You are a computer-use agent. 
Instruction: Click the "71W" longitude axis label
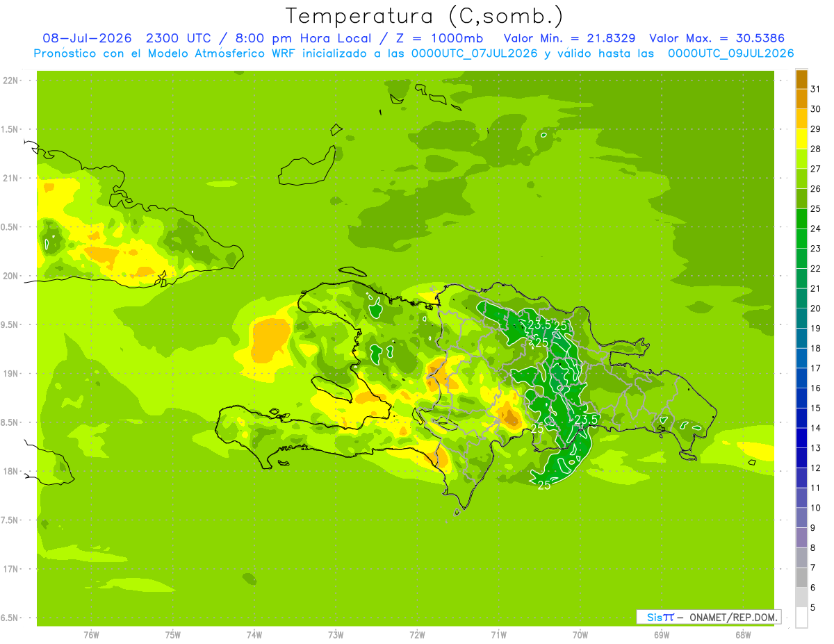(498, 634)
